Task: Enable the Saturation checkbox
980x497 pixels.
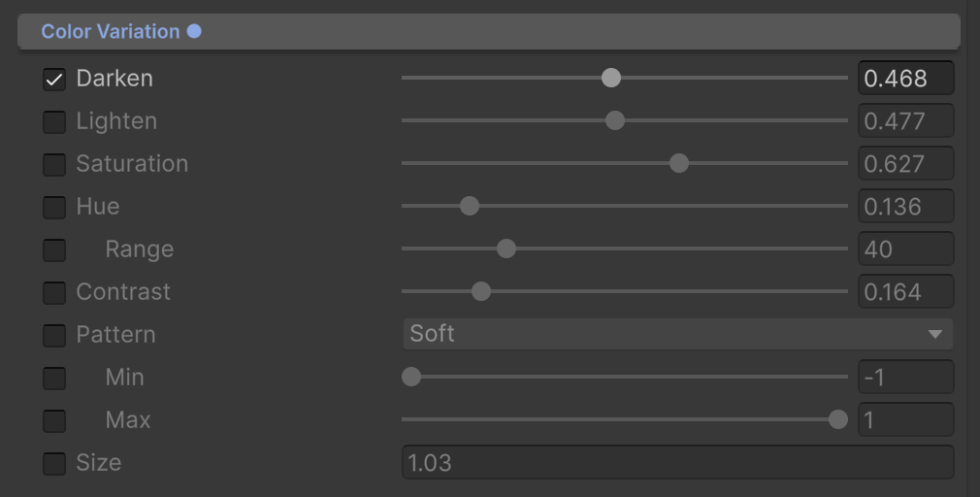Action: coord(54,164)
